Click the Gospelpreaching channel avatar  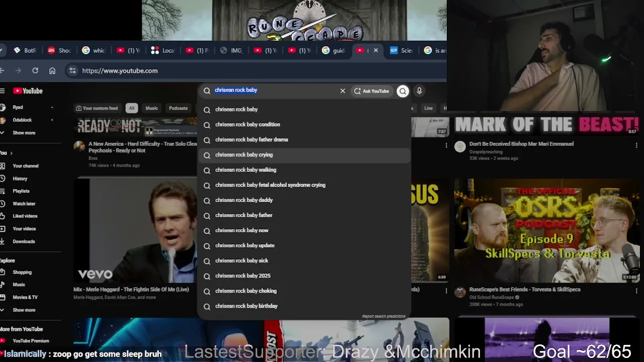click(460, 146)
